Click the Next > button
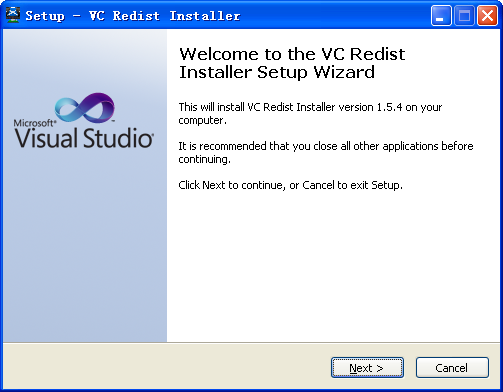Screen dimensions: 503x392 (x=367, y=368)
